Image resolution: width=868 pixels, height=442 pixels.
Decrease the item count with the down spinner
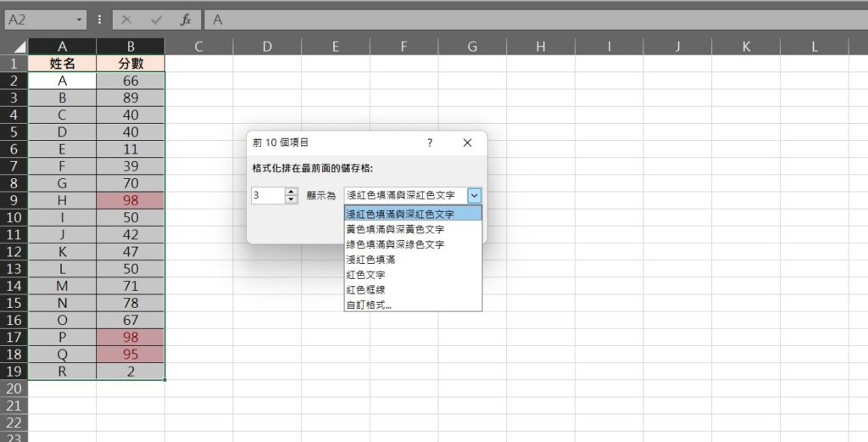coord(292,199)
